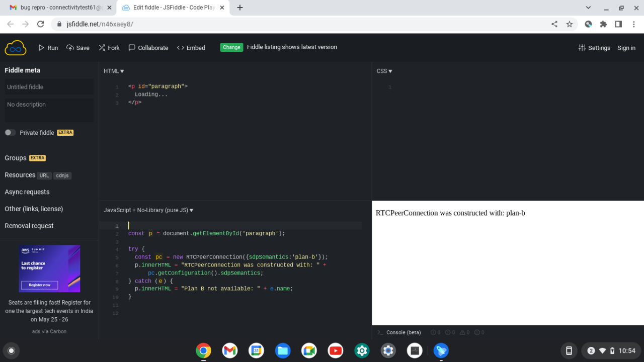Open YouTube from the shelf
The width and height of the screenshot is (644, 362).
pos(336,350)
